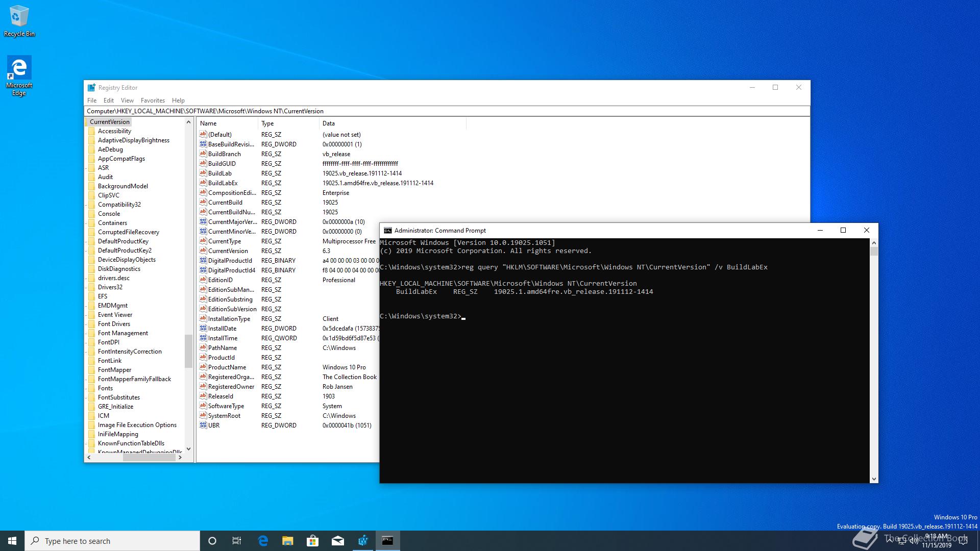Select the CompositionEdi... value name
This screenshot has height=551, width=980.
(232, 192)
